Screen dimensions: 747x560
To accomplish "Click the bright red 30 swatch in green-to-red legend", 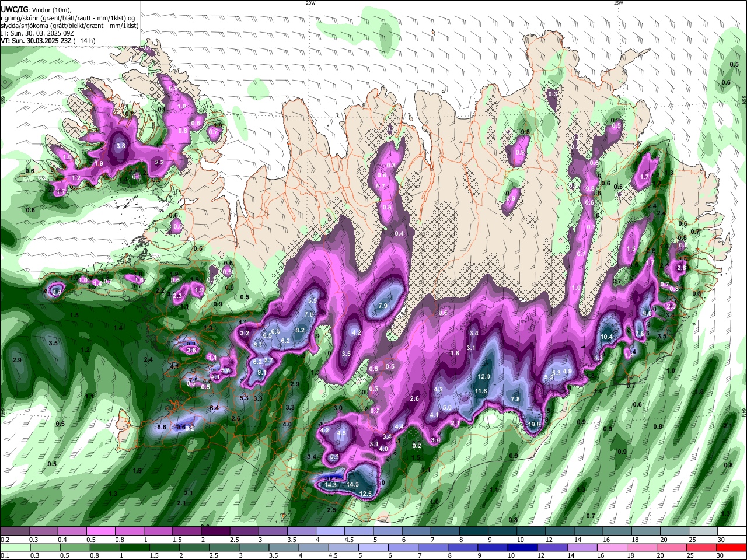I will click(731, 547).
